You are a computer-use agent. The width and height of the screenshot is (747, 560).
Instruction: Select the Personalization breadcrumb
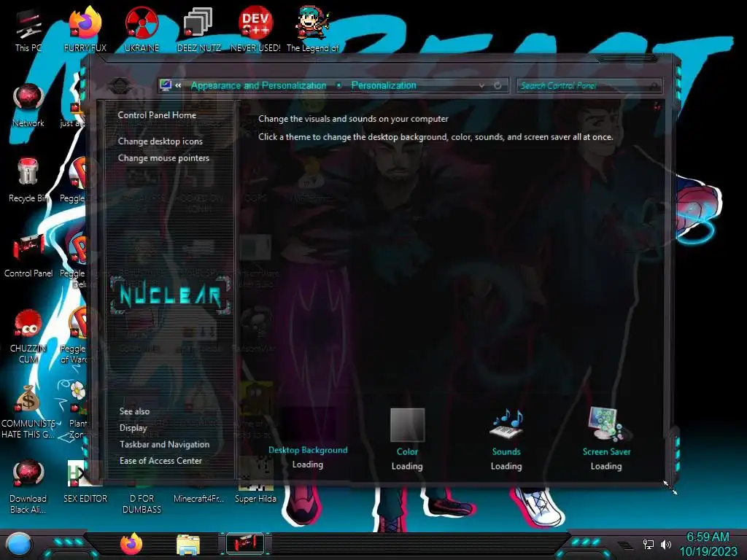[384, 86]
